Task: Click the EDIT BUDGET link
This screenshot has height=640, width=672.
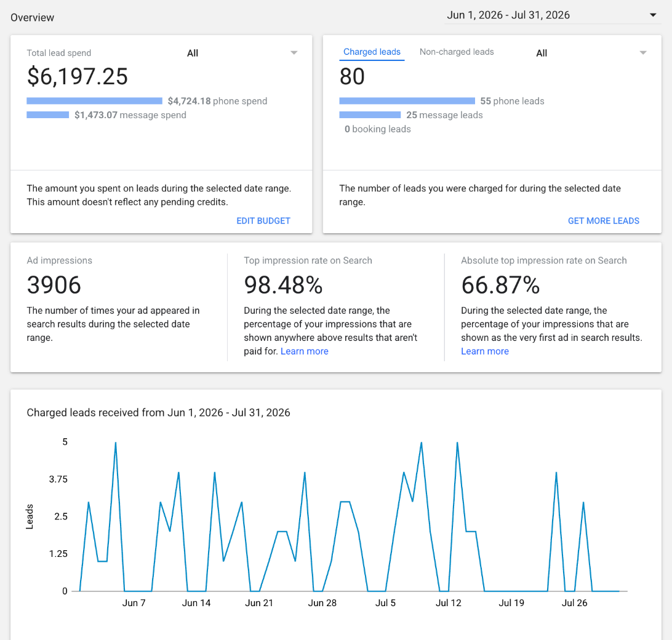Action: click(x=263, y=221)
